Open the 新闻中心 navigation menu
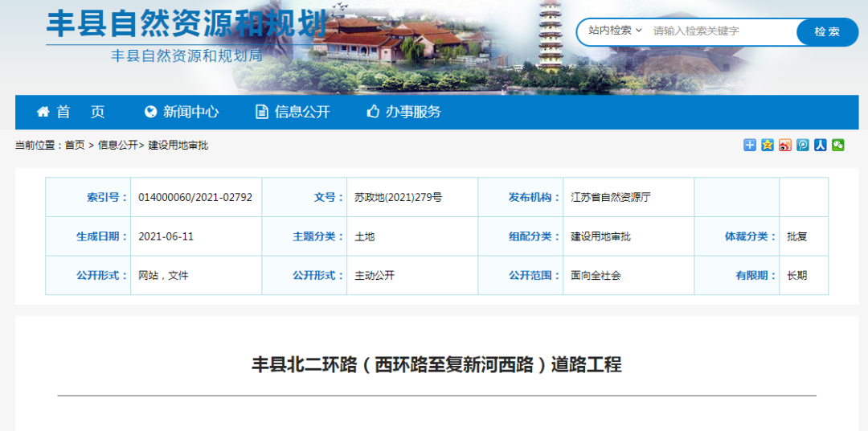868x431 pixels. 190,112
